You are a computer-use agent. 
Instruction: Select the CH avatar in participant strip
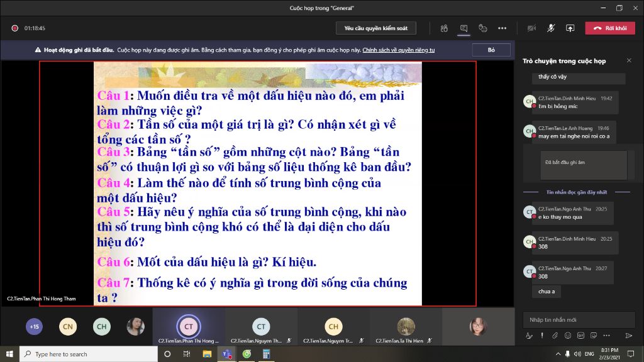point(101,327)
